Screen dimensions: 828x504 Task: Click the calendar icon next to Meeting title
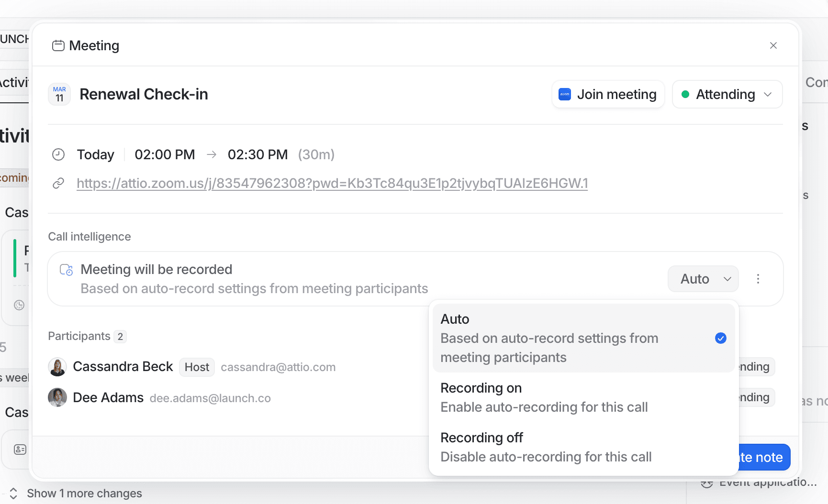click(58, 45)
